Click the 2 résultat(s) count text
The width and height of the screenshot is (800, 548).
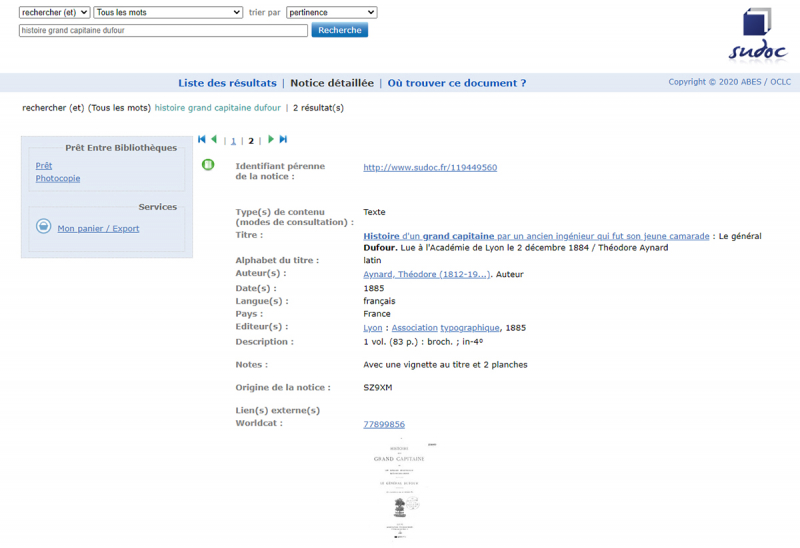318,108
